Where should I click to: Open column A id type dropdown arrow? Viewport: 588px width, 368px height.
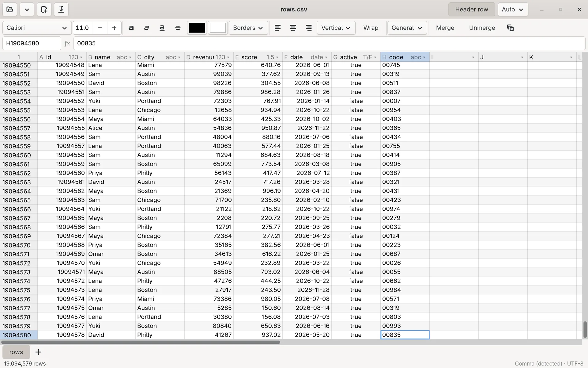click(x=81, y=57)
